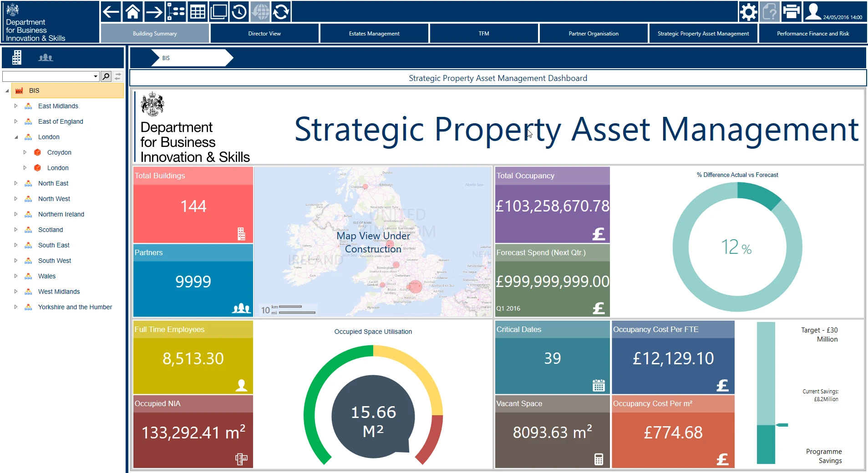Click the print icon
868x473 pixels.
[791, 12]
